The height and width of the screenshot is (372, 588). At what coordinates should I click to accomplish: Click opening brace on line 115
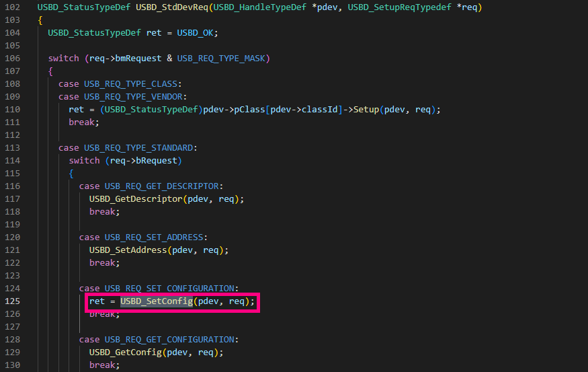click(x=71, y=174)
